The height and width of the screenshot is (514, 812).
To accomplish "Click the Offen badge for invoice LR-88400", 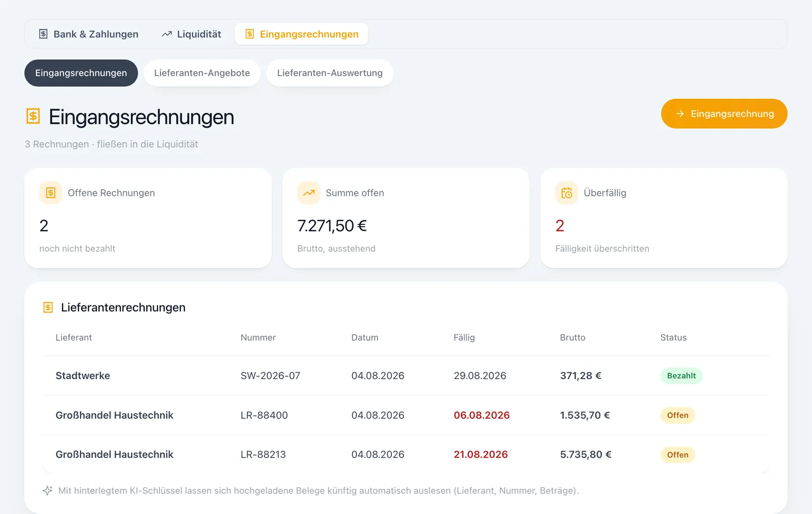I will [x=678, y=416].
